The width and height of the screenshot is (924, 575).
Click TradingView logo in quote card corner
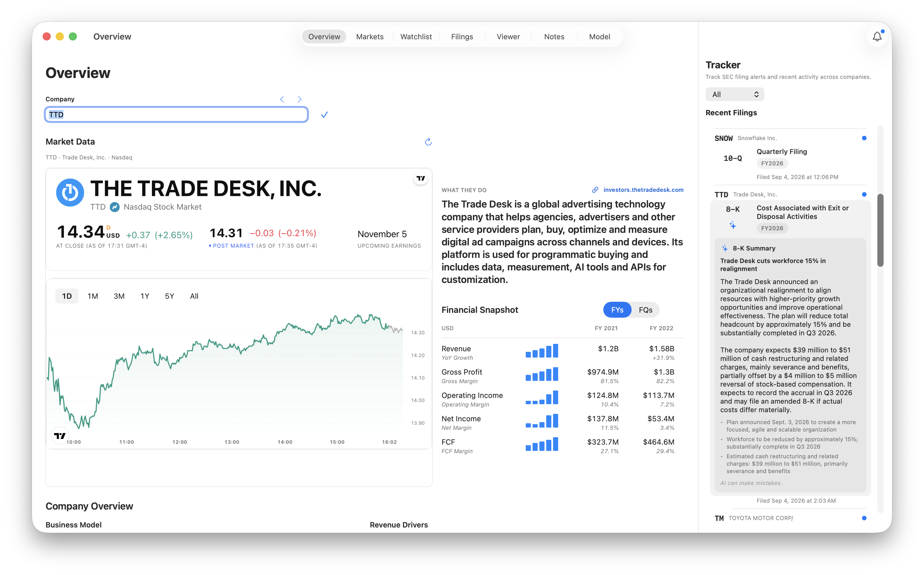click(x=420, y=178)
